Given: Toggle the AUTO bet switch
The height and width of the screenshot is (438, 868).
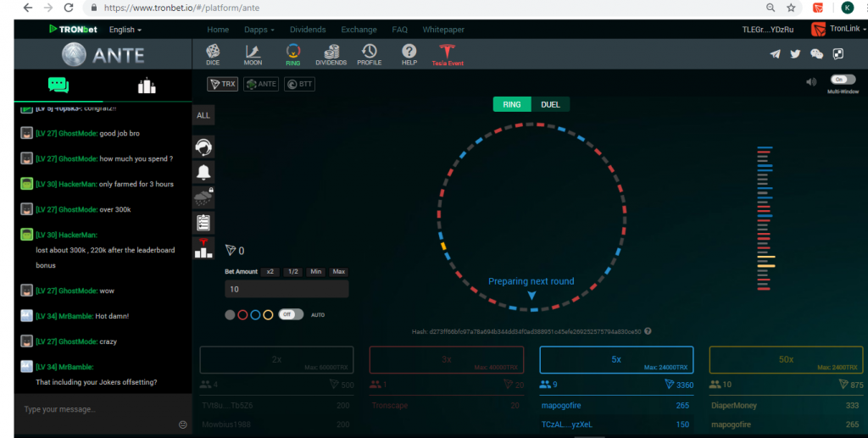Looking at the screenshot, I should pyautogui.click(x=291, y=314).
